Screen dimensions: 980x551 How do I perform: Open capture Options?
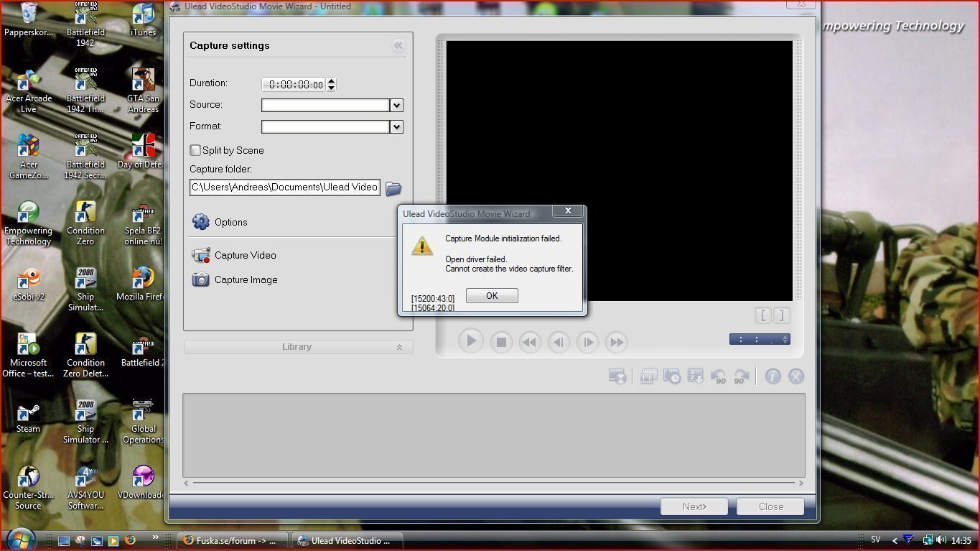point(220,222)
